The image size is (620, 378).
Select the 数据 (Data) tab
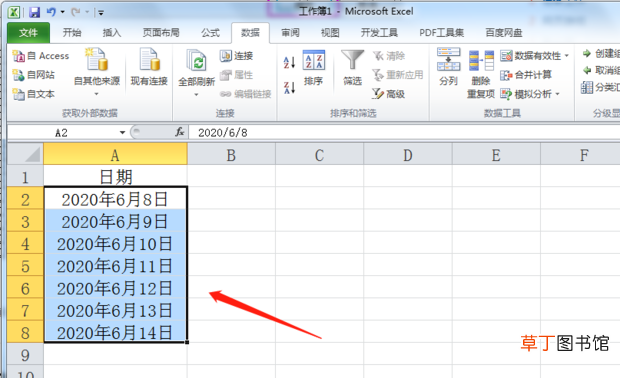tap(250, 33)
